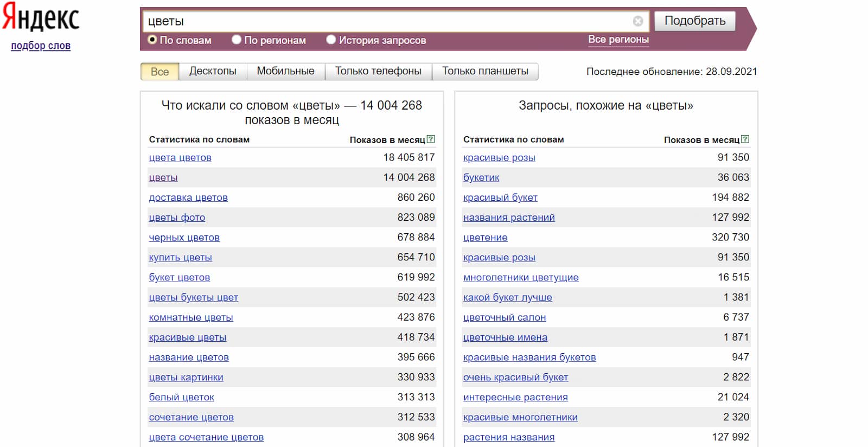Switch to the "Мобильные" tab
The width and height of the screenshot is (868, 447).
click(285, 71)
